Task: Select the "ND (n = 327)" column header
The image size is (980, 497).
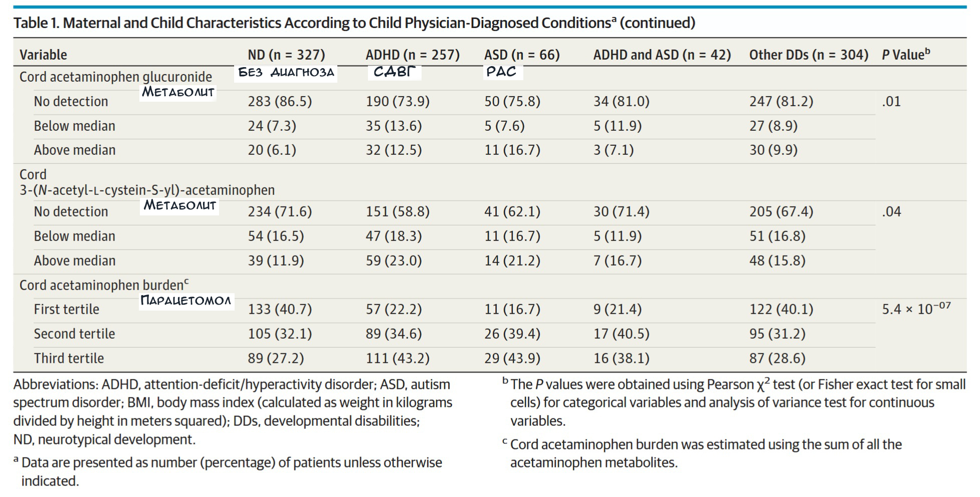Action: [x=286, y=55]
